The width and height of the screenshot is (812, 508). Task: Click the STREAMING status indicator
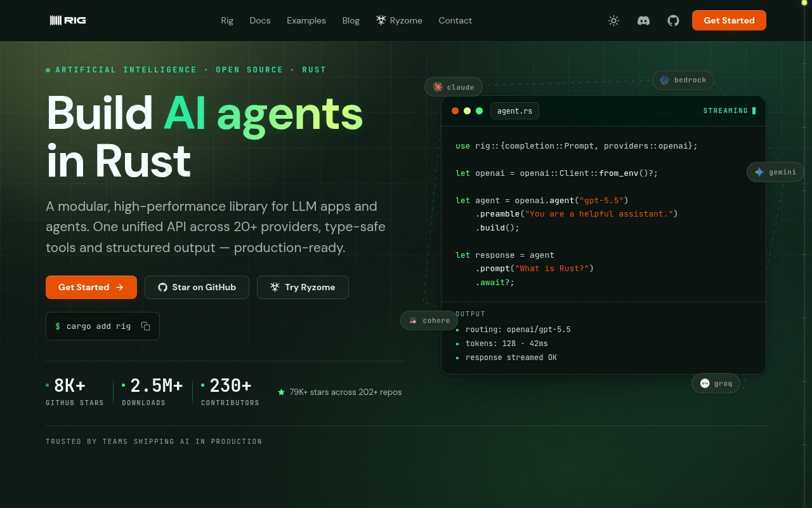[730, 111]
